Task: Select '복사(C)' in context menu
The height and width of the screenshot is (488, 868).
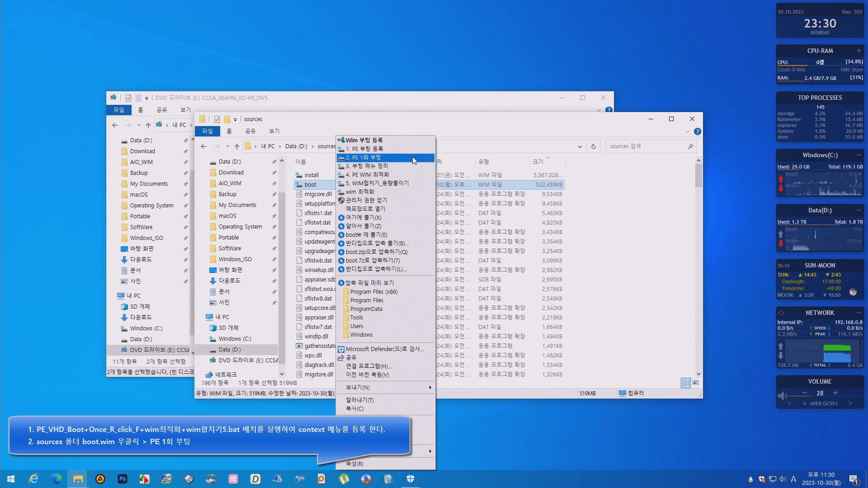Action: pyautogui.click(x=385, y=408)
